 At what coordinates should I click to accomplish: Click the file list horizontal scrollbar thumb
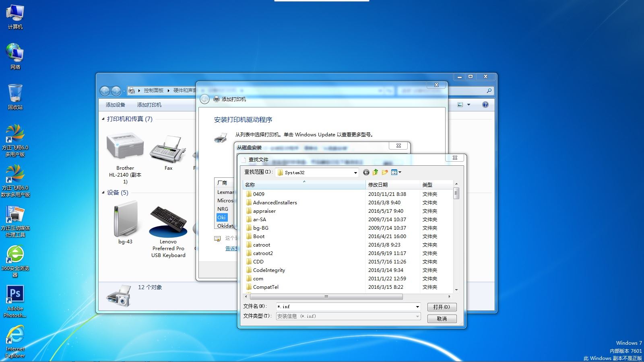[326, 297]
